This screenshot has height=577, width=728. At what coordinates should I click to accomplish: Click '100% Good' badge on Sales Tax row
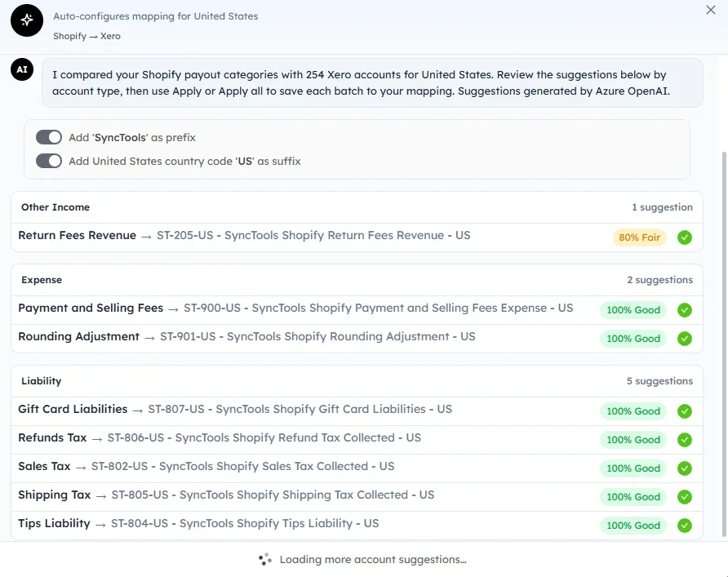[633, 468]
